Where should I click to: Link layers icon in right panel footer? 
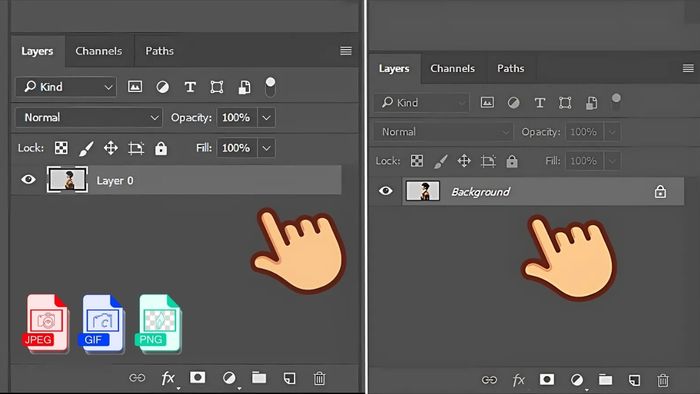point(489,380)
